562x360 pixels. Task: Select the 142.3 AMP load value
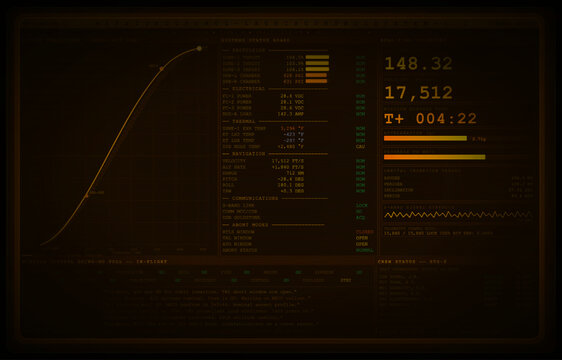coord(291,114)
